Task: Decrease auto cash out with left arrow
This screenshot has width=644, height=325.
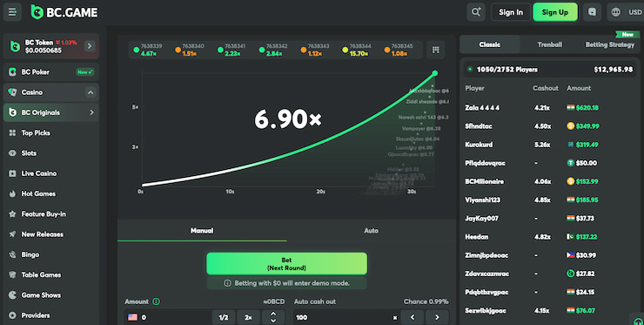Action: point(413,317)
